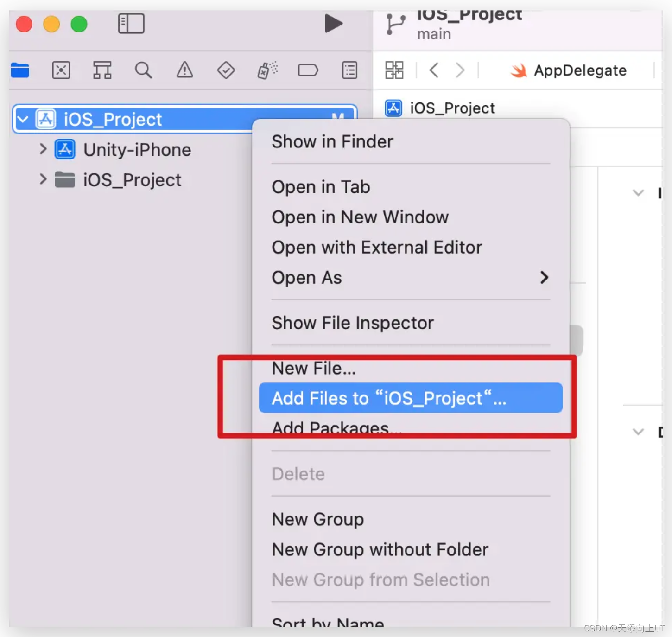672x637 pixels.
Task: Choose Show in Finder
Action: click(x=332, y=141)
